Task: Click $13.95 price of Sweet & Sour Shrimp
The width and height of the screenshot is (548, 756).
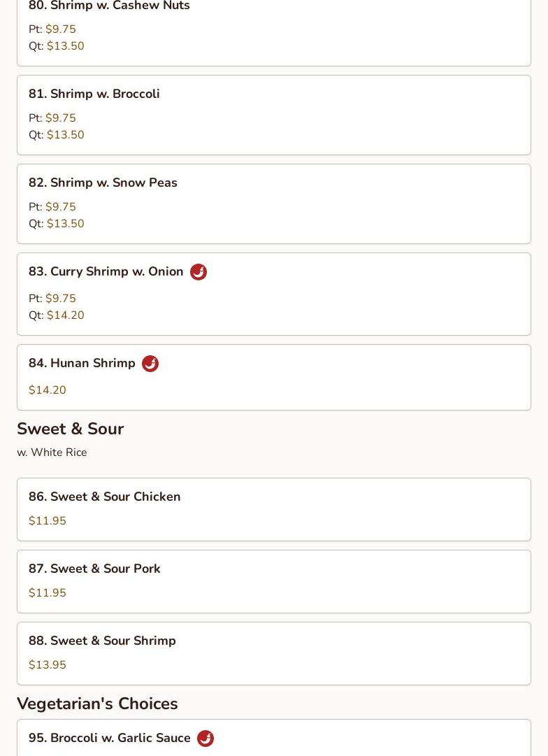Action: [x=48, y=665]
